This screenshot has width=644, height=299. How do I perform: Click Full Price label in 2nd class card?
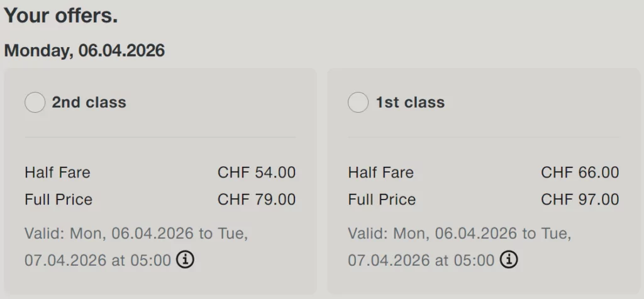58,200
